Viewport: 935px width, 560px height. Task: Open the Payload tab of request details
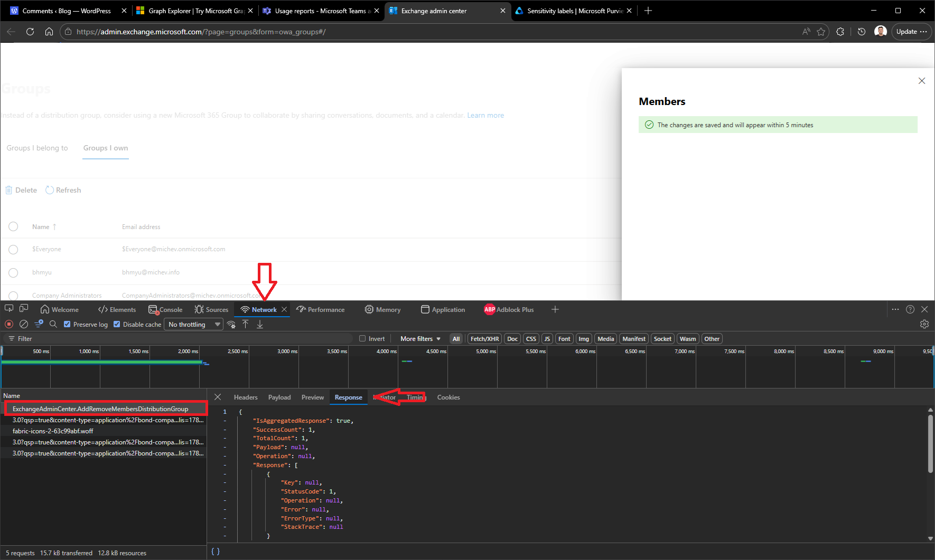click(279, 397)
